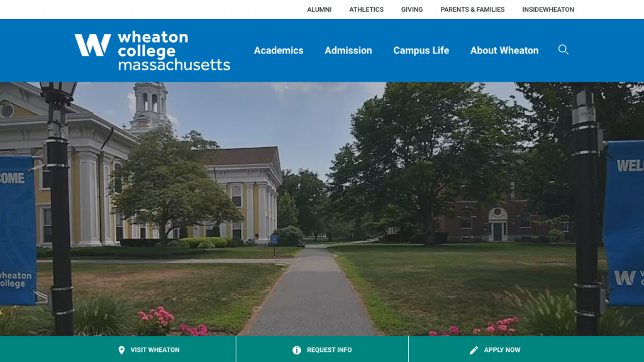The image size is (644, 362).
Task: Click the Wheaton College Massachusetts wordmark
Action: (x=174, y=51)
